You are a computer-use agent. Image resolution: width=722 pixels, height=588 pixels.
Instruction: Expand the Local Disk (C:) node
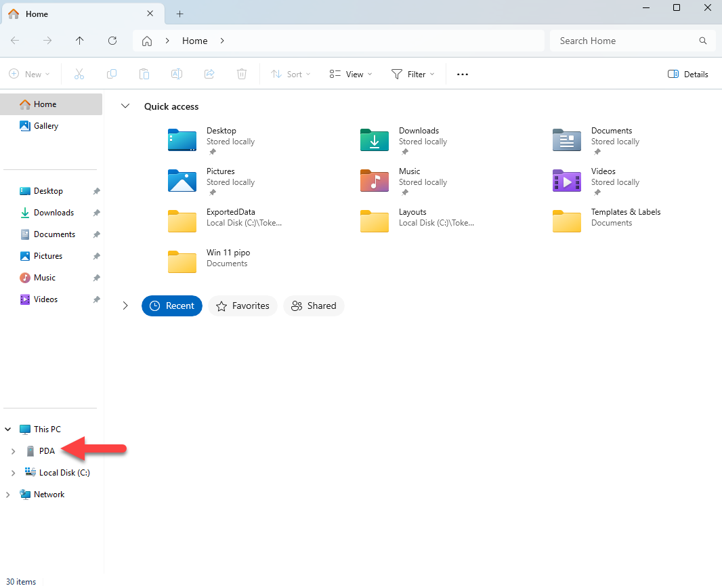[x=14, y=473]
